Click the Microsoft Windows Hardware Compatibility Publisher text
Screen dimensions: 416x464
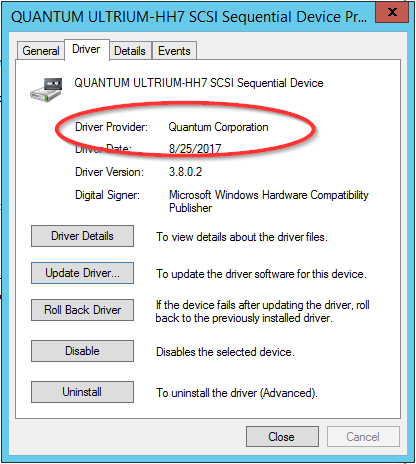pos(269,201)
